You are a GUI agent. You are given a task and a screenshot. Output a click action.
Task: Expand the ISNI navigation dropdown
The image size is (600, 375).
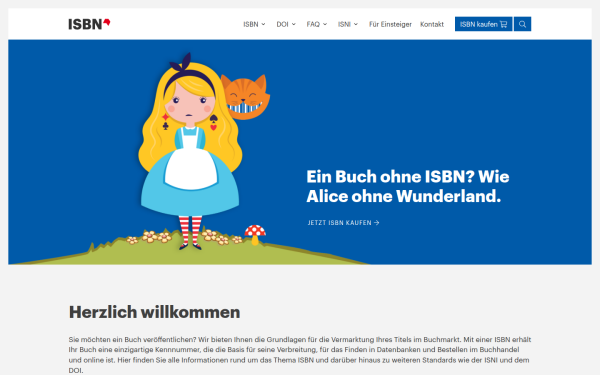point(348,24)
